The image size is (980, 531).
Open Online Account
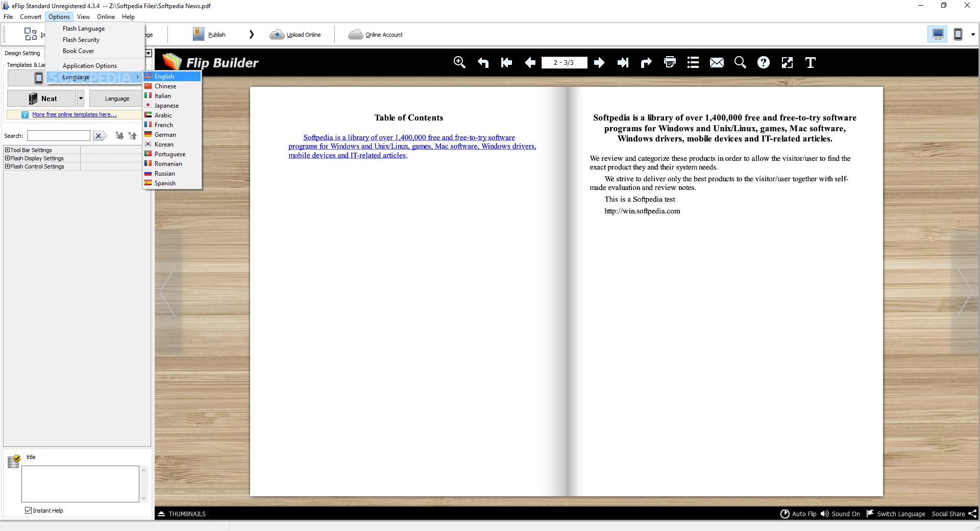pyautogui.click(x=376, y=35)
